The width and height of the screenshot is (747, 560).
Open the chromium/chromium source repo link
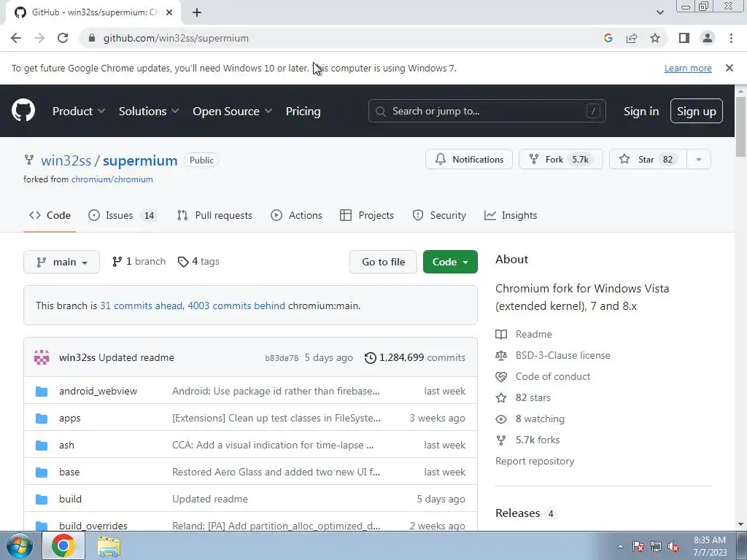tap(112, 179)
